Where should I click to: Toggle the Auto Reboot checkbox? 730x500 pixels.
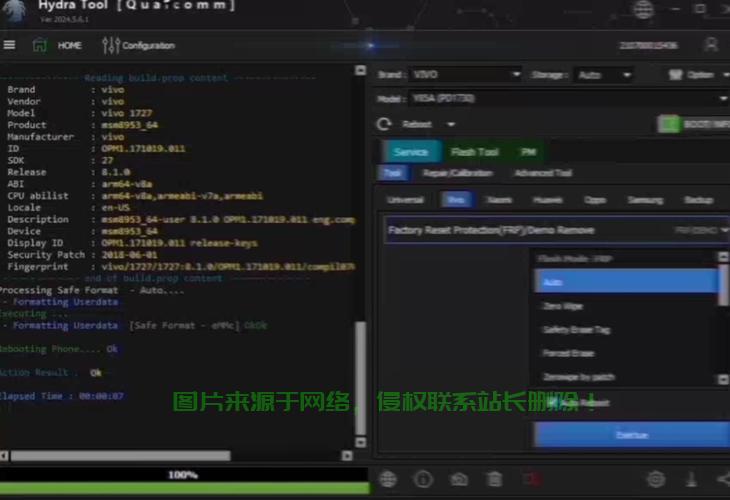point(553,402)
